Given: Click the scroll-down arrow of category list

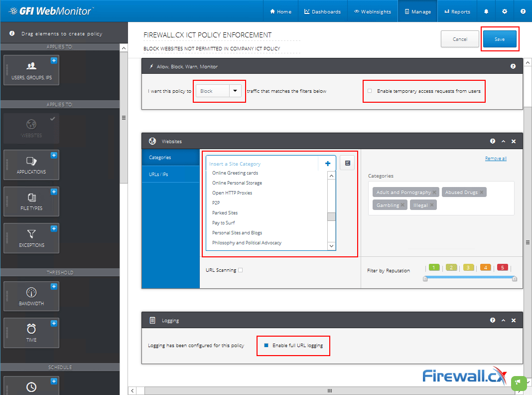Looking at the screenshot, I should coord(331,246).
